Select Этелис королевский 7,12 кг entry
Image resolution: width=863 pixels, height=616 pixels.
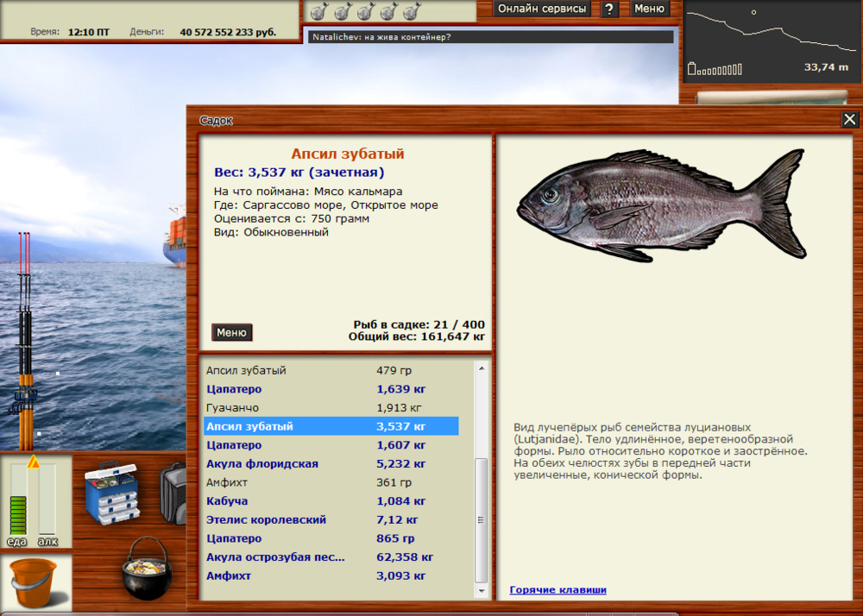pyautogui.click(x=266, y=520)
